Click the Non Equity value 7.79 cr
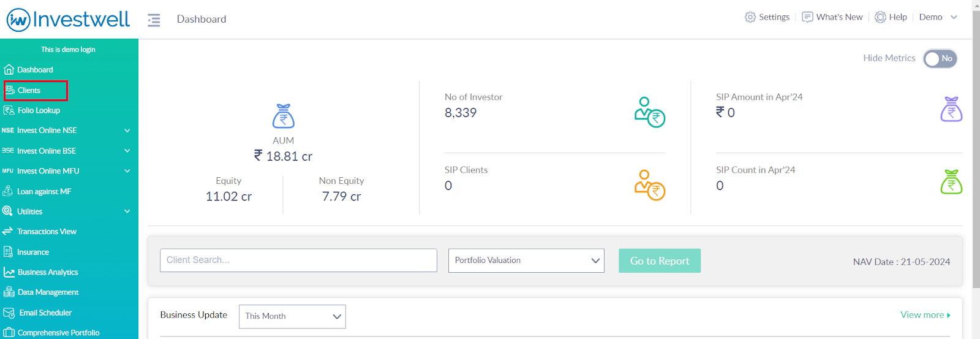980x339 pixels. tap(341, 197)
